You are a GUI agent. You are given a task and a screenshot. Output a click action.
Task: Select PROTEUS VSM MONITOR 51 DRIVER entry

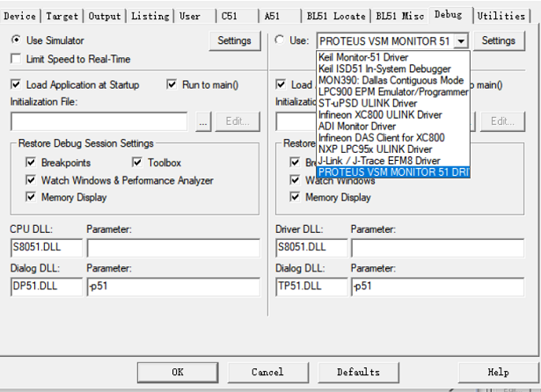click(393, 171)
